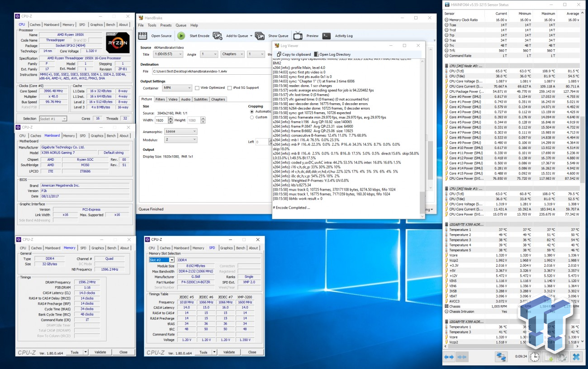This screenshot has width=588, height=369.
Task: Open the Presets menu in HandBrake
Action: [x=166, y=25]
